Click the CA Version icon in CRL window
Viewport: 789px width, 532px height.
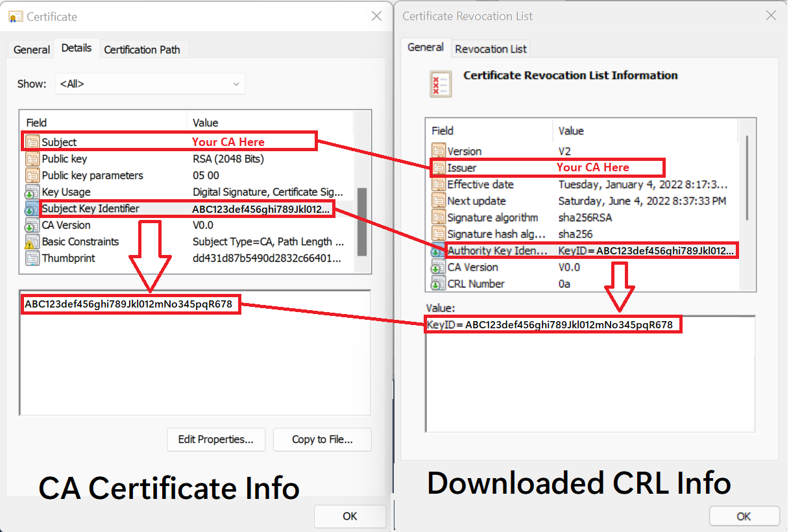coord(439,267)
